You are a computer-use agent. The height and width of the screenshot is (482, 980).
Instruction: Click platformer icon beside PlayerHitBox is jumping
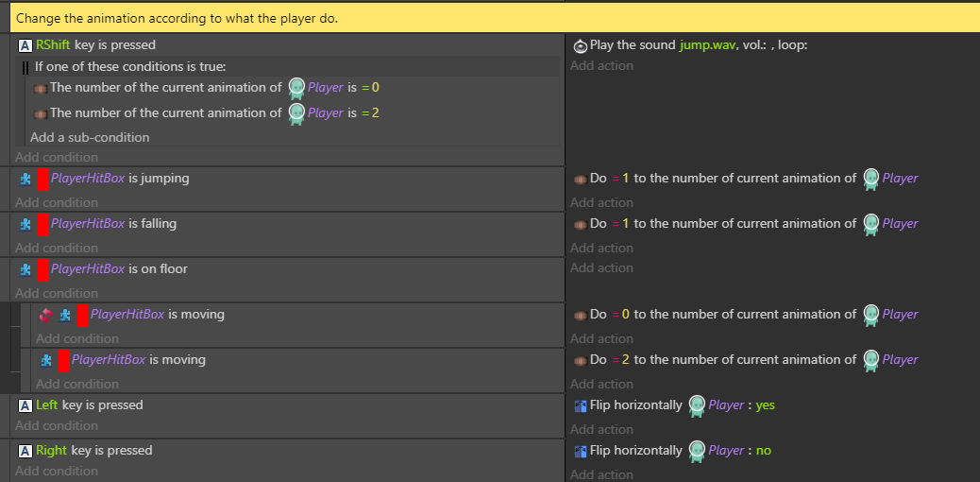pyautogui.click(x=25, y=179)
